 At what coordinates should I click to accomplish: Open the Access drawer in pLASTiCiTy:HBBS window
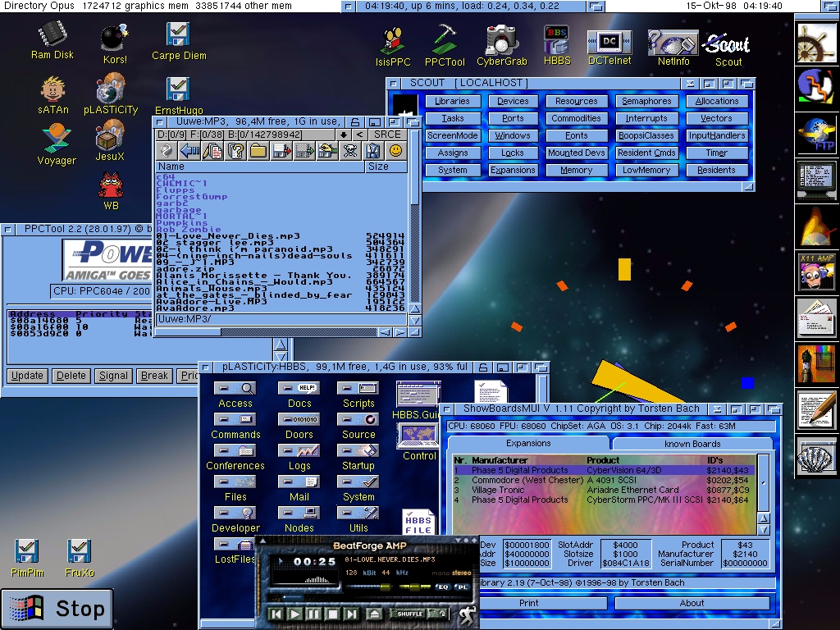pyautogui.click(x=235, y=395)
